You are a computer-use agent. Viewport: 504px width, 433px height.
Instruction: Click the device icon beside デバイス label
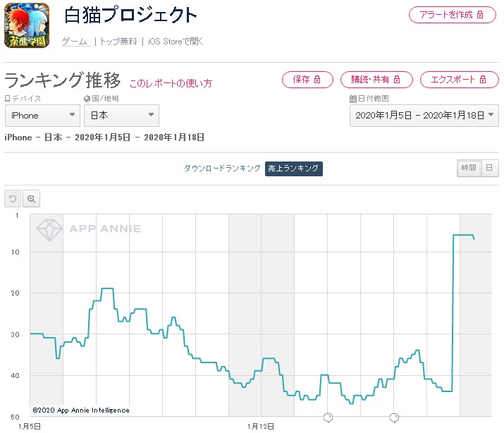[8, 99]
